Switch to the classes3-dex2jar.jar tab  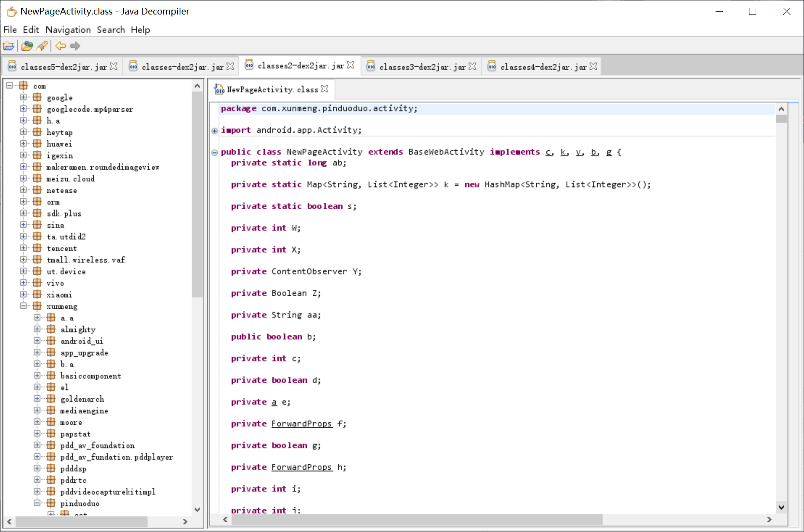[422, 67]
